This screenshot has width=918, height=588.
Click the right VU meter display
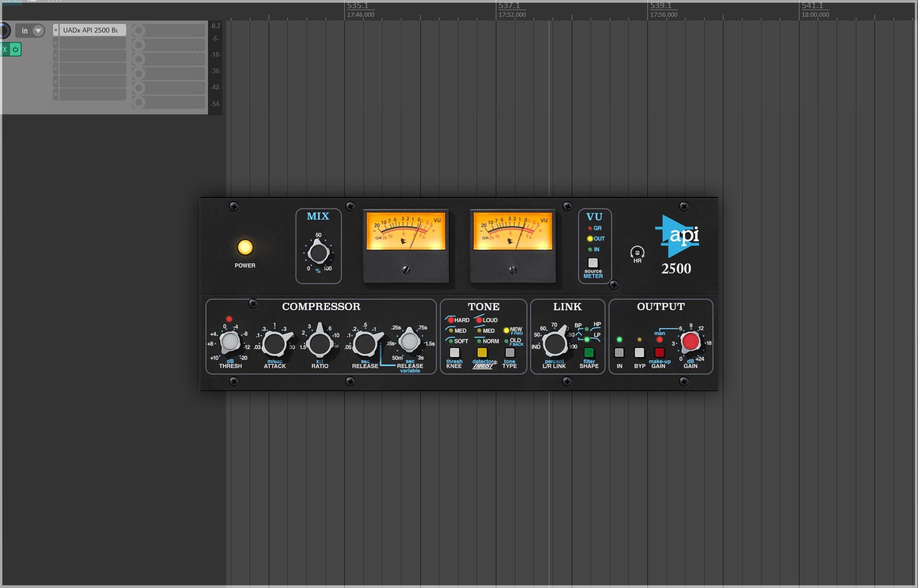[513, 231]
